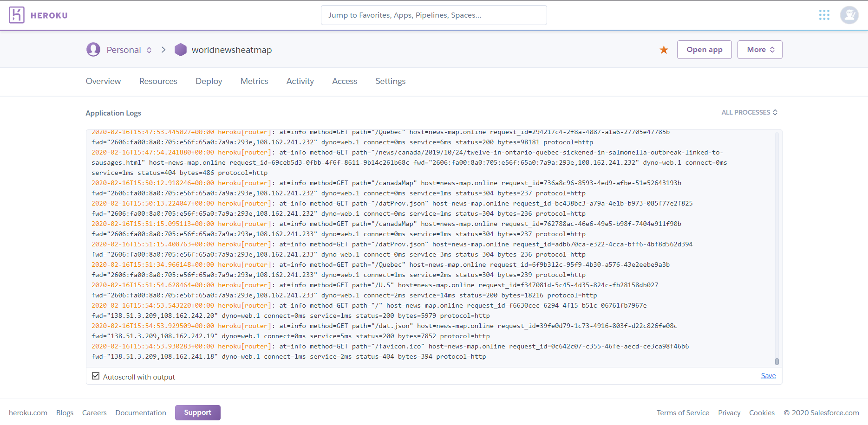Switch to the Overview tab
This screenshot has height=425, width=868.
103,81
